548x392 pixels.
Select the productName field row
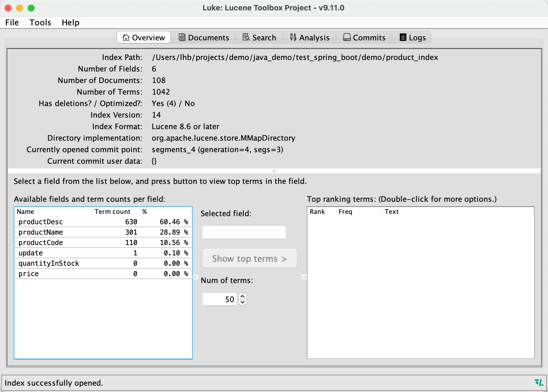(103, 232)
